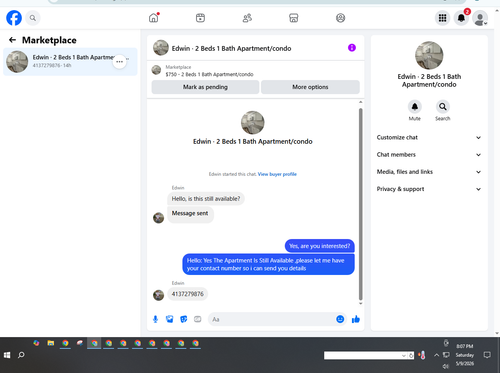This screenshot has width=500, height=373.
Task: Expand the Customize chat section
Action: pos(429,137)
